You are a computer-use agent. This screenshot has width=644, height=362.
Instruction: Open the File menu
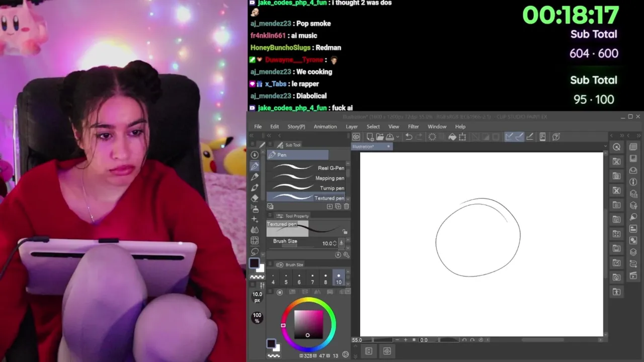[258, 127]
